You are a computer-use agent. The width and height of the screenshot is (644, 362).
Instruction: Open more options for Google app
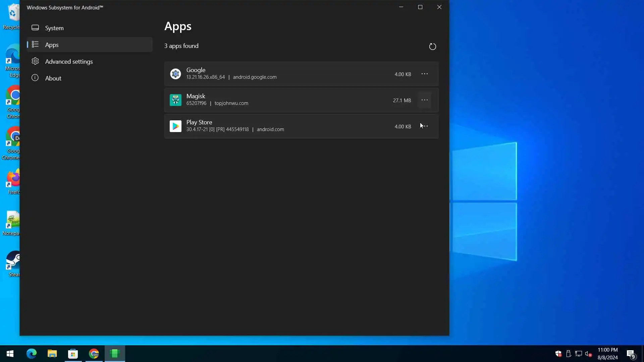(x=424, y=74)
